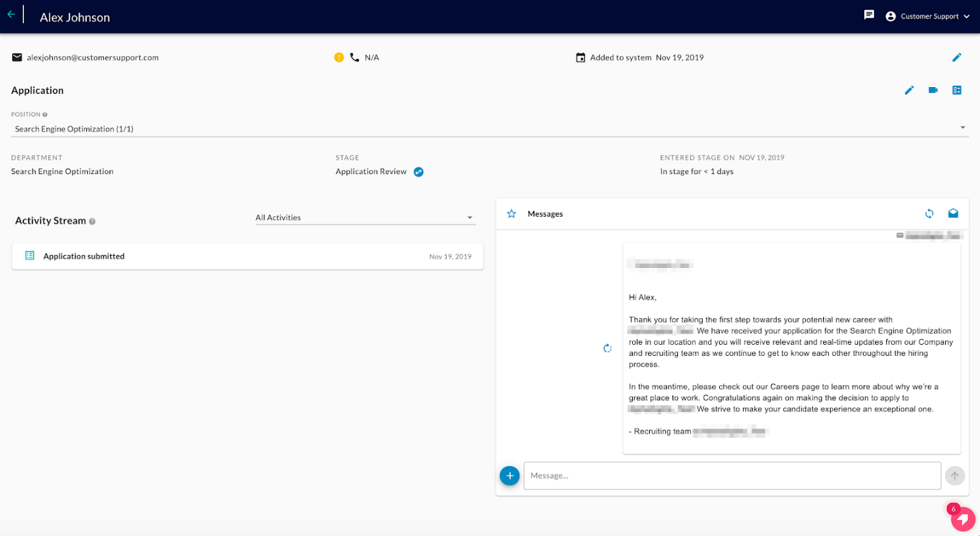Open the checklist form icon in Application
The height and width of the screenshot is (536, 980).
(x=957, y=90)
